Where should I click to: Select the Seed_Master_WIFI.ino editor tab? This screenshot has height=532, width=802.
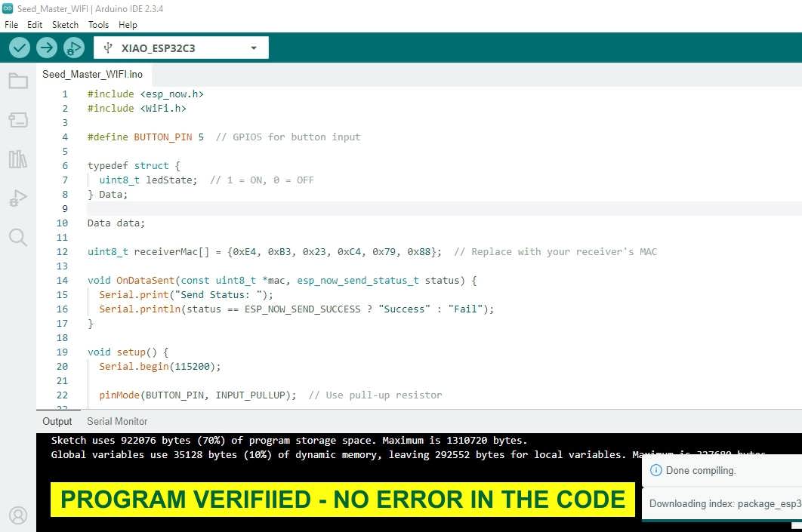(93, 74)
